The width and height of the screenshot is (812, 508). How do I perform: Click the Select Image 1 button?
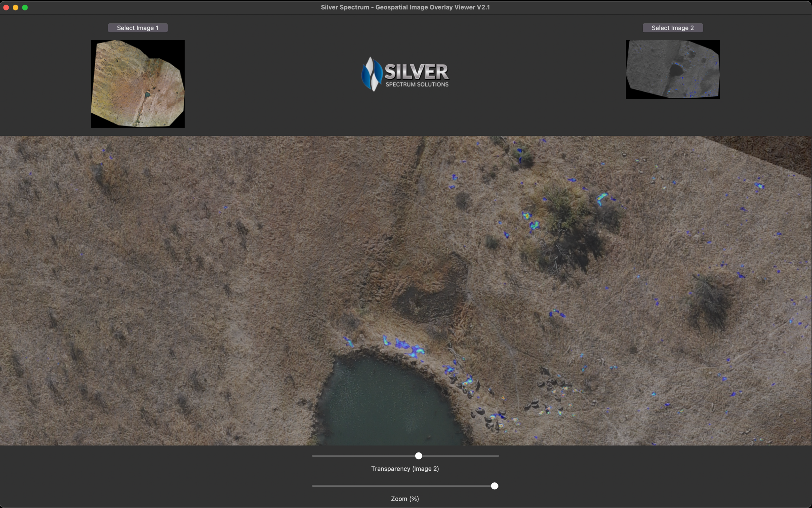pyautogui.click(x=138, y=28)
